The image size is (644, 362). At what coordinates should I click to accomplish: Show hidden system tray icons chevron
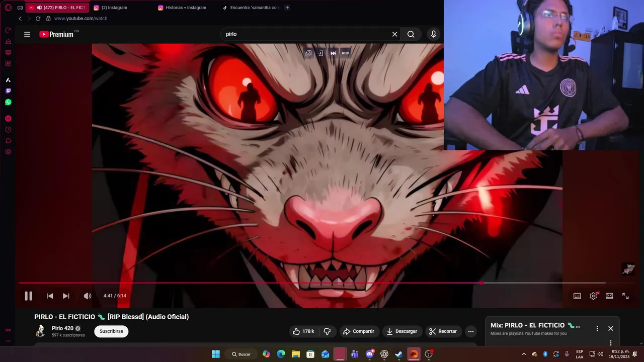coord(524,354)
